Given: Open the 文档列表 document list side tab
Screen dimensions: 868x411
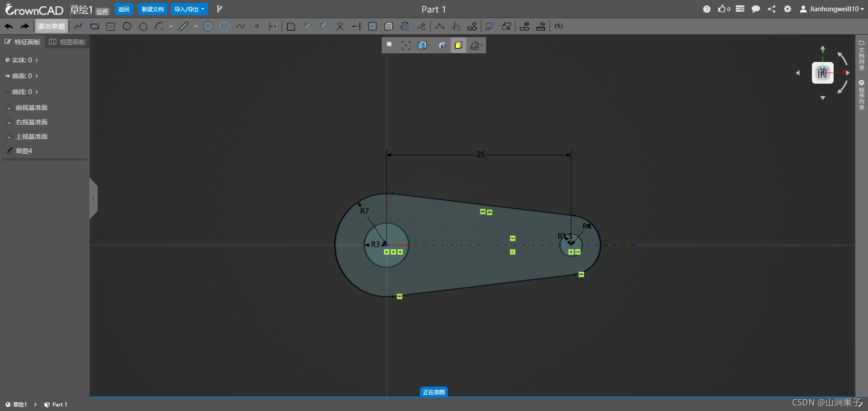Looking at the screenshot, I should click(x=862, y=55).
